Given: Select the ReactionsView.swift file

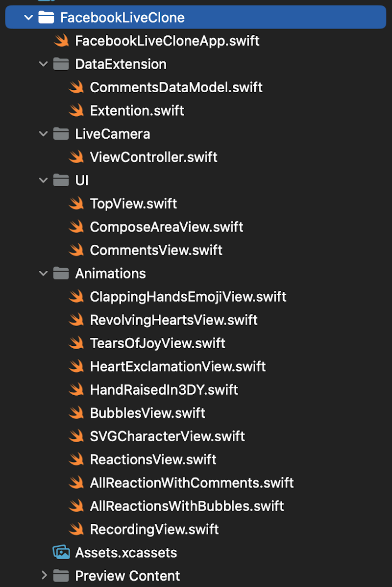Looking at the screenshot, I should (x=153, y=459).
